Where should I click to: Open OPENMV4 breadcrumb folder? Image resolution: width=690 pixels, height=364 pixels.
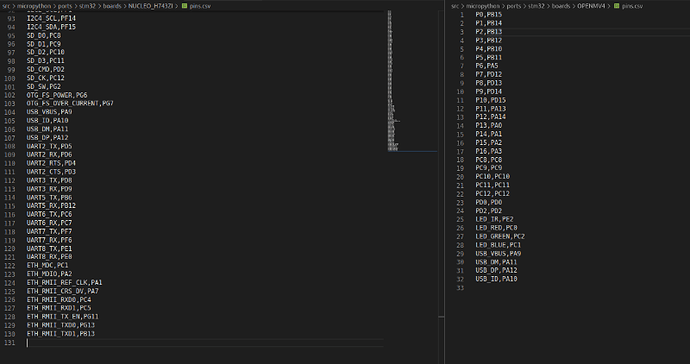tap(591, 6)
